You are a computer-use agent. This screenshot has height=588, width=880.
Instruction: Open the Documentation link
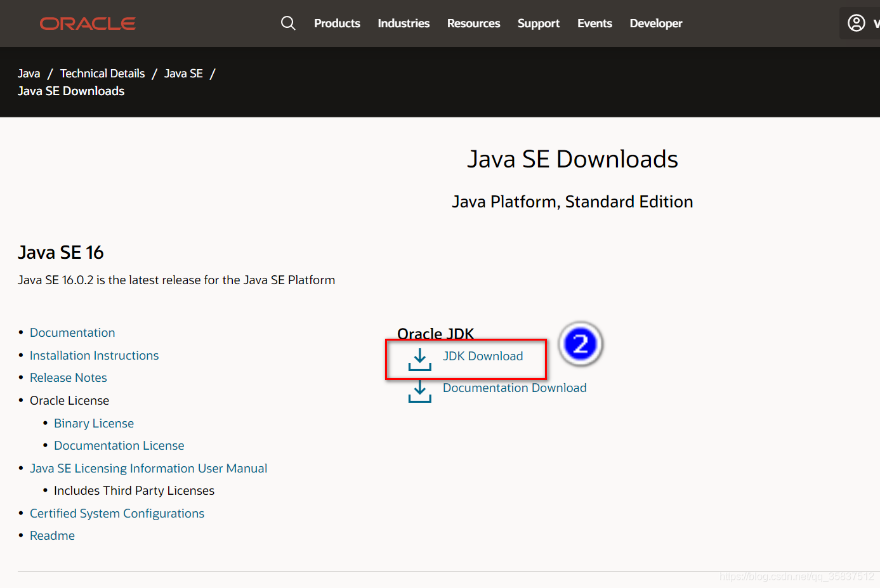[72, 332]
